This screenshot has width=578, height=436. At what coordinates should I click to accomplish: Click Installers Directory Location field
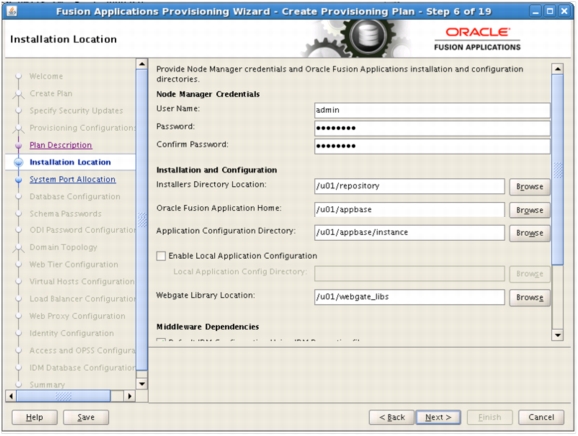click(409, 186)
